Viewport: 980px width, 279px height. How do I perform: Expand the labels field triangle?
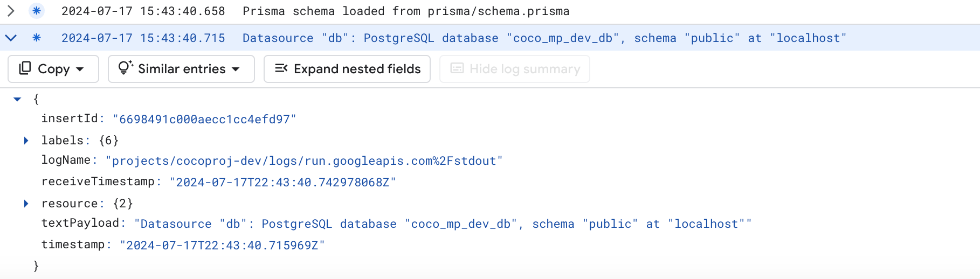[26, 141]
